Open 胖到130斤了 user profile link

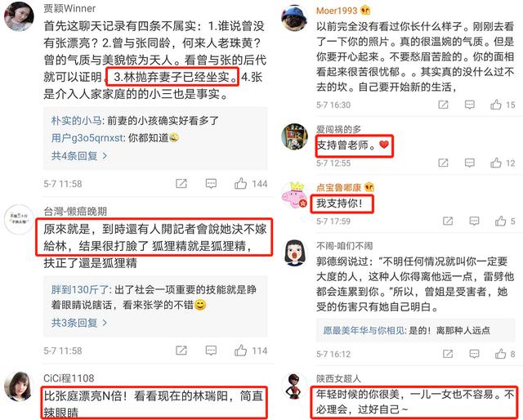tap(80, 289)
